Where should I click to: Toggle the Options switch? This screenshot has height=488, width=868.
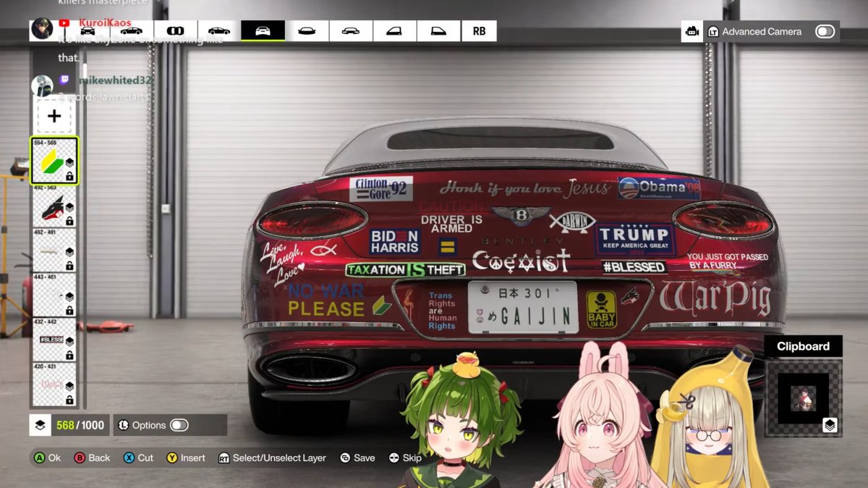179,425
